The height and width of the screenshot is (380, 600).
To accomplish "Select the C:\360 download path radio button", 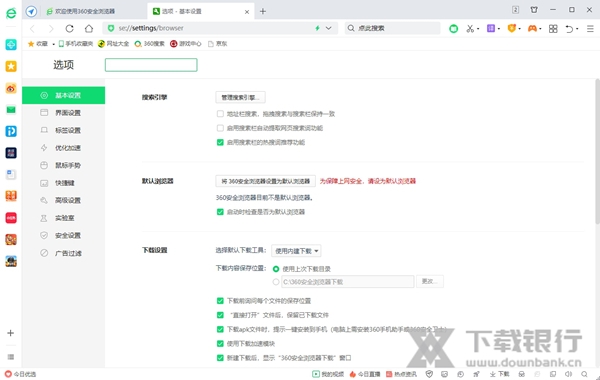I will click(x=276, y=282).
